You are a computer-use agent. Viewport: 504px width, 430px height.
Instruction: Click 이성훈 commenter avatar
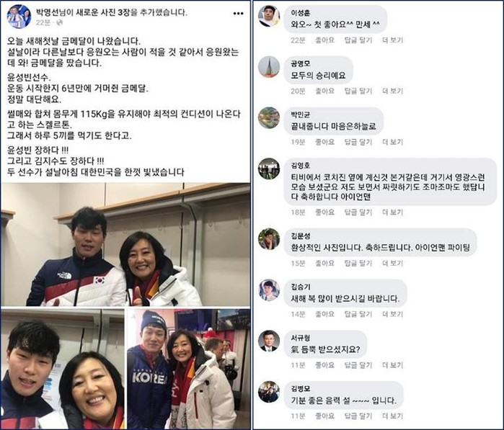click(269, 16)
